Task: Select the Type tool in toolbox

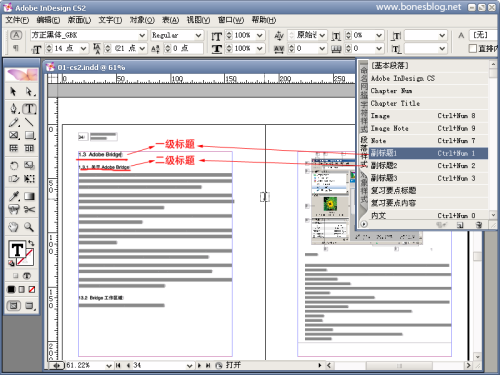Action: [x=29, y=109]
